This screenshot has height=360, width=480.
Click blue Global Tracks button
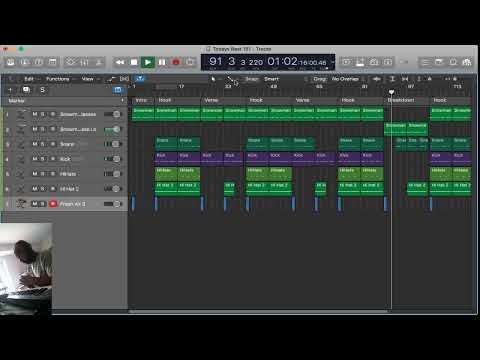118,90
